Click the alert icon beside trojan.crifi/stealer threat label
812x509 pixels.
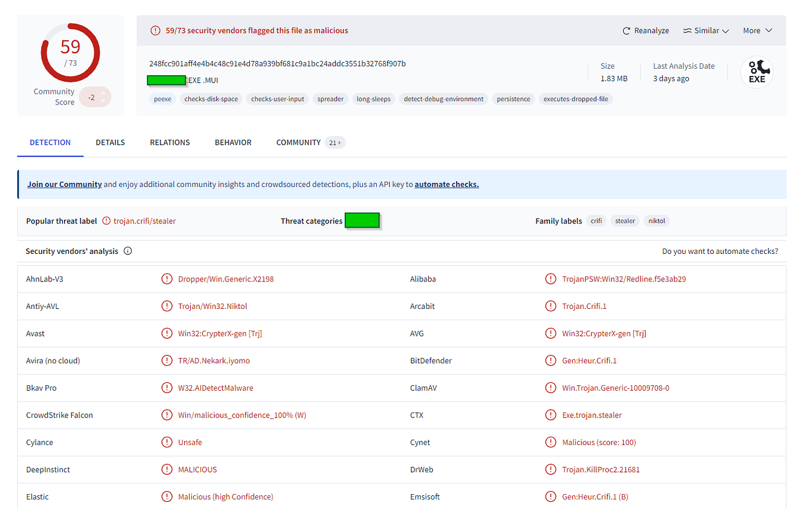coord(108,220)
